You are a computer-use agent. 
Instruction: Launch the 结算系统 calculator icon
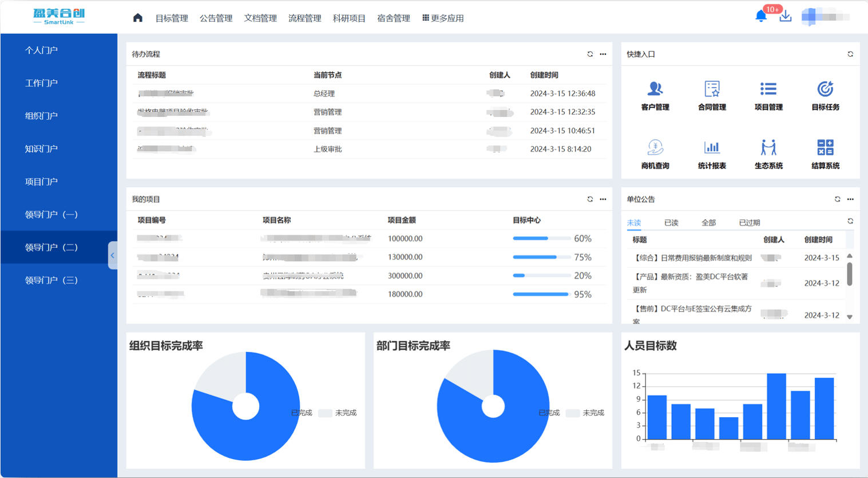(x=825, y=148)
